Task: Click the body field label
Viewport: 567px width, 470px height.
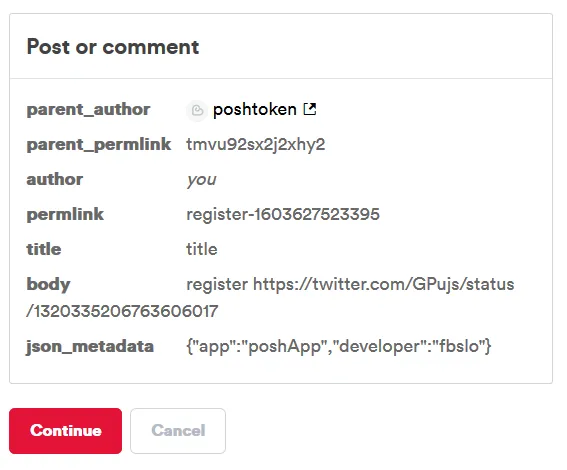Action: pos(48,285)
